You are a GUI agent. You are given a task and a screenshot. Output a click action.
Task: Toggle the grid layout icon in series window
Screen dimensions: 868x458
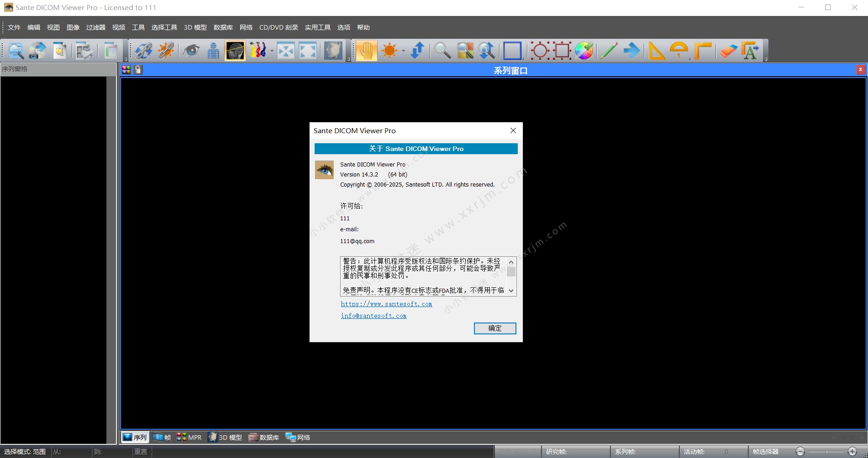[x=126, y=69]
